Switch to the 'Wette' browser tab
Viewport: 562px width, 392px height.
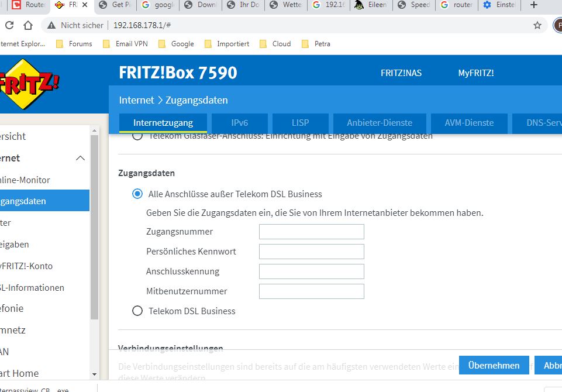[x=286, y=5]
